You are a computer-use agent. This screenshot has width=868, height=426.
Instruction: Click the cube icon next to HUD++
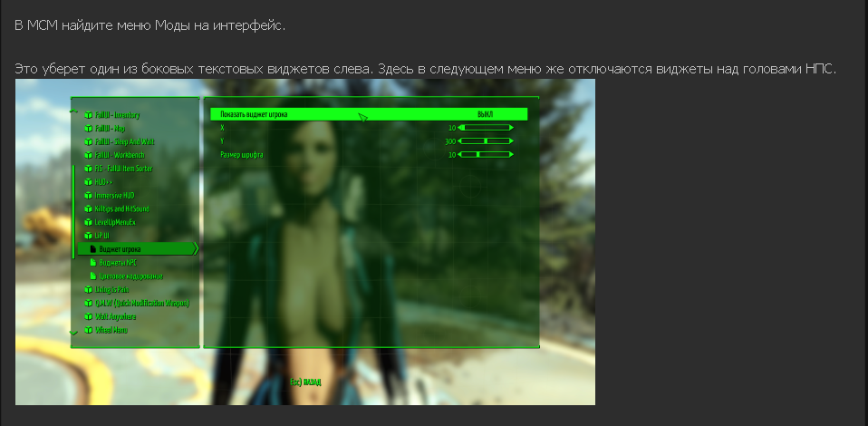pyautogui.click(x=88, y=182)
